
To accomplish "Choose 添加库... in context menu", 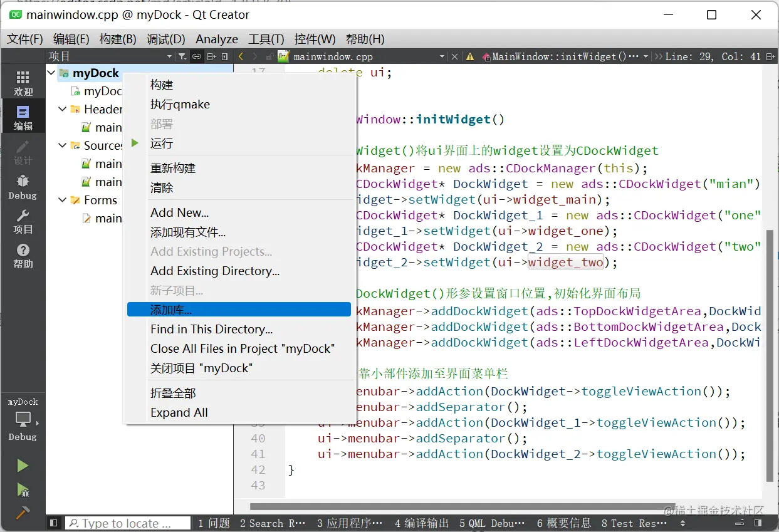I will click(x=239, y=310).
